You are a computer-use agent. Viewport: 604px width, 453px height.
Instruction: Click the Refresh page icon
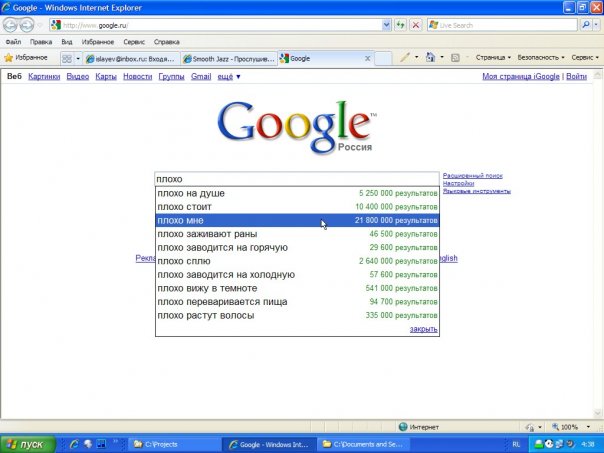point(401,25)
